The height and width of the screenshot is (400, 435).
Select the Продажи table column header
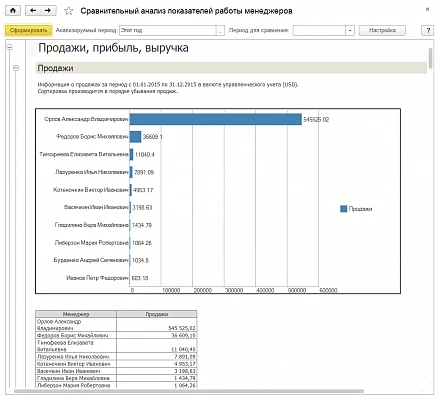(157, 314)
